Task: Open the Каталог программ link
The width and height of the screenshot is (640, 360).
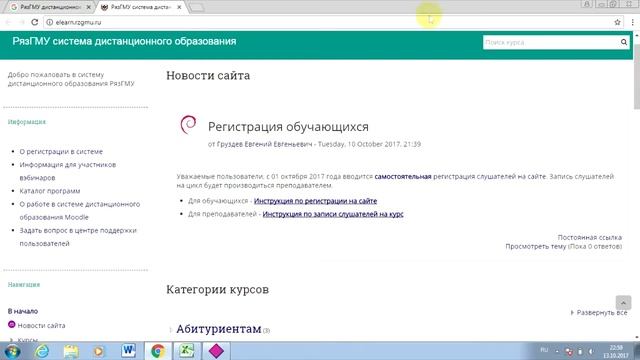Action: pyautogui.click(x=50, y=191)
